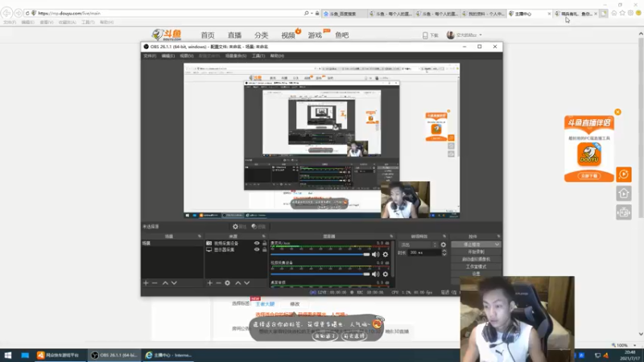
Task: Open 麦克风/Aux audio settings gear
Action: 386,254
